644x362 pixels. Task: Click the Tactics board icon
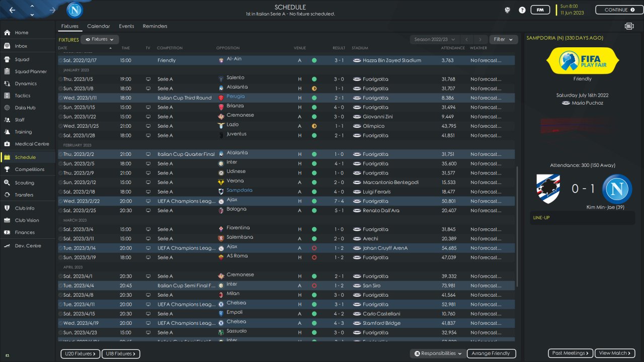click(7, 96)
